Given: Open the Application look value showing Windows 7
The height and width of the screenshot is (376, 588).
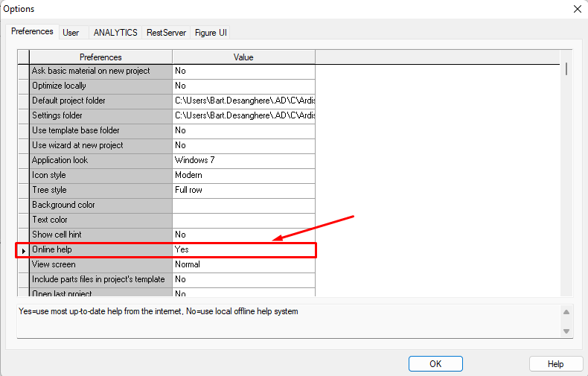Looking at the screenshot, I should [x=243, y=160].
